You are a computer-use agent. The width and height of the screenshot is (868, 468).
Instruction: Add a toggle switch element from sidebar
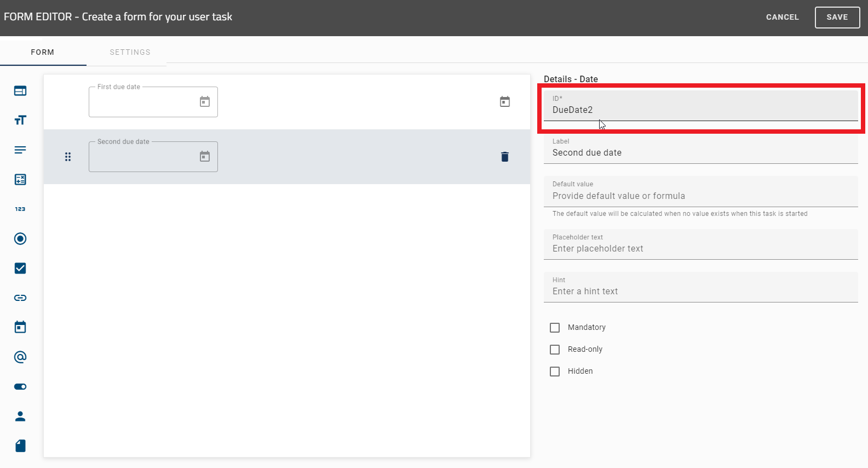20,387
